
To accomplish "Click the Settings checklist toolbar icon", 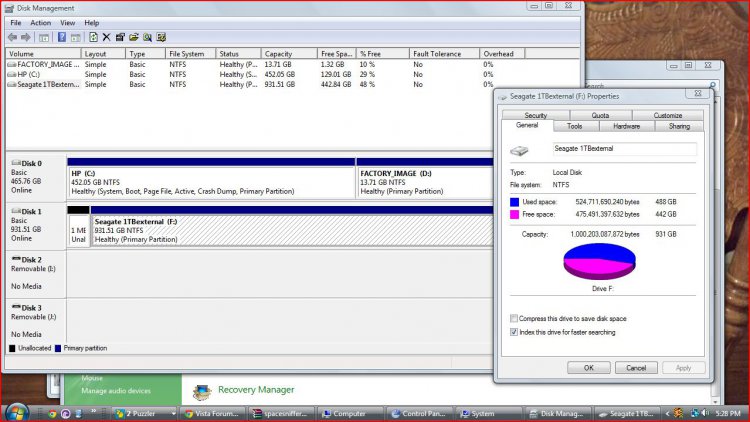I will point(161,37).
